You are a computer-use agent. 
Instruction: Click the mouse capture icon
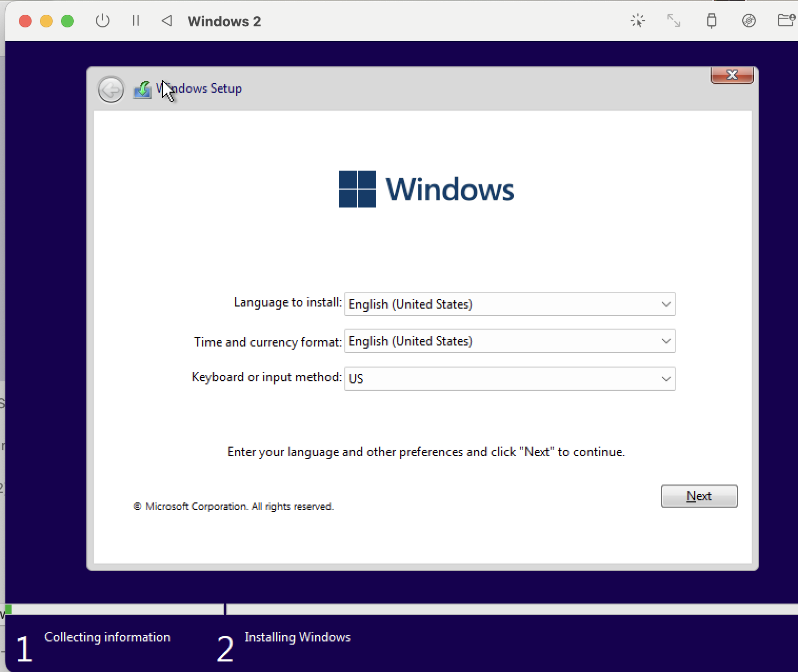point(637,21)
